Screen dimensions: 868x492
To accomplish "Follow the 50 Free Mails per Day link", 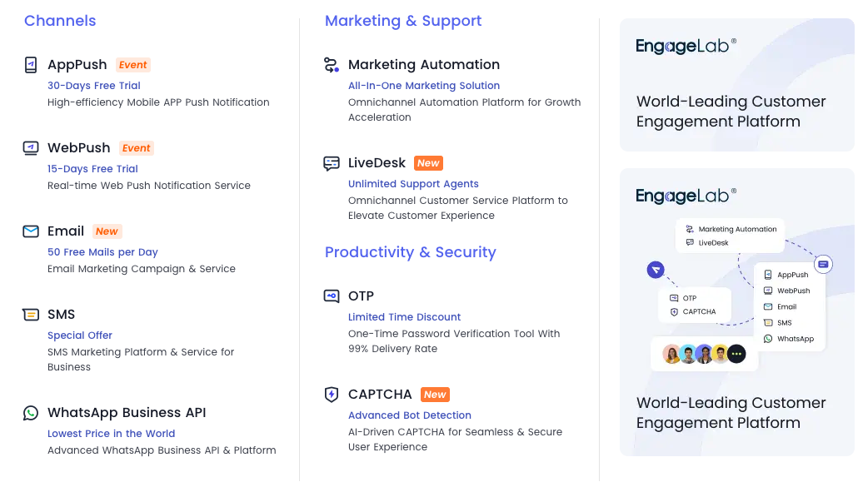I will 102,252.
